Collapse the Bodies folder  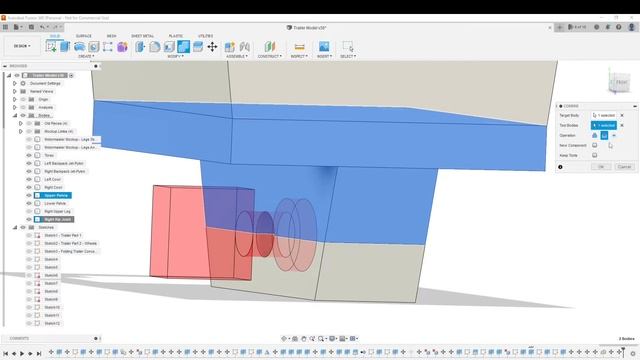[15, 115]
